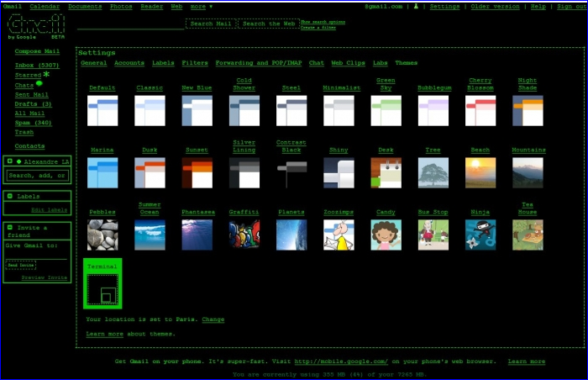The image size is (588, 380).
Task: Click the mail search input field
Action: 130,24
